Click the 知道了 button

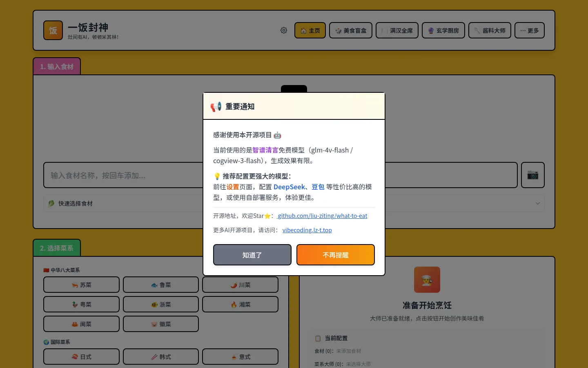point(252,255)
